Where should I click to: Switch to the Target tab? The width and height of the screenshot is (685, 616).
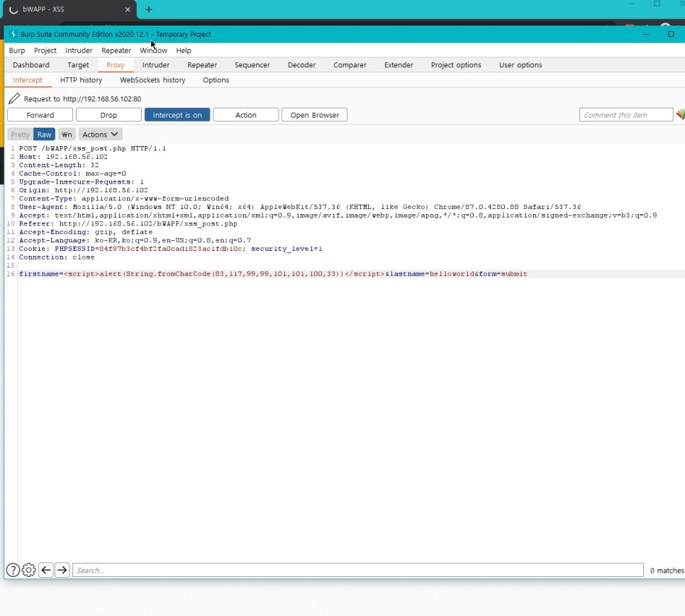78,65
